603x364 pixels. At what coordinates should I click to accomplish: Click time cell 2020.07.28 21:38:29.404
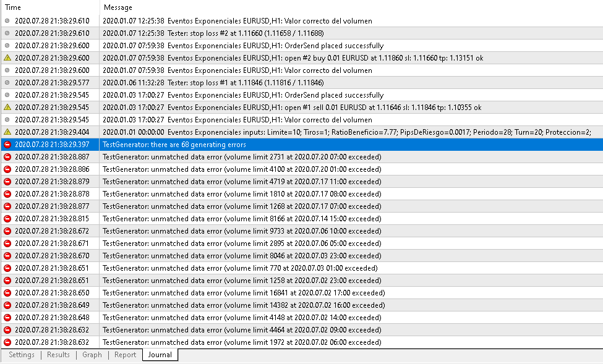point(52,132)
